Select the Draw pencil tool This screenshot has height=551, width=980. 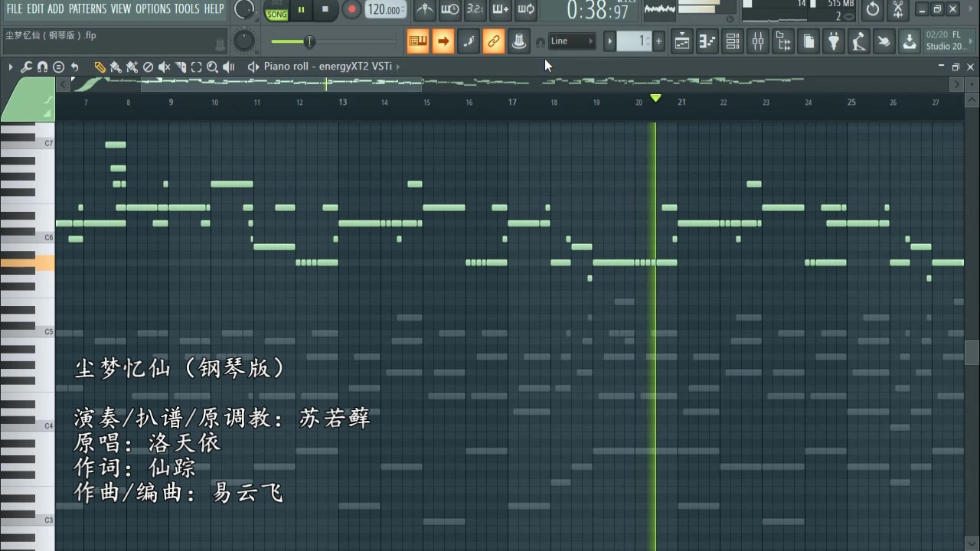tap(100, 67)
